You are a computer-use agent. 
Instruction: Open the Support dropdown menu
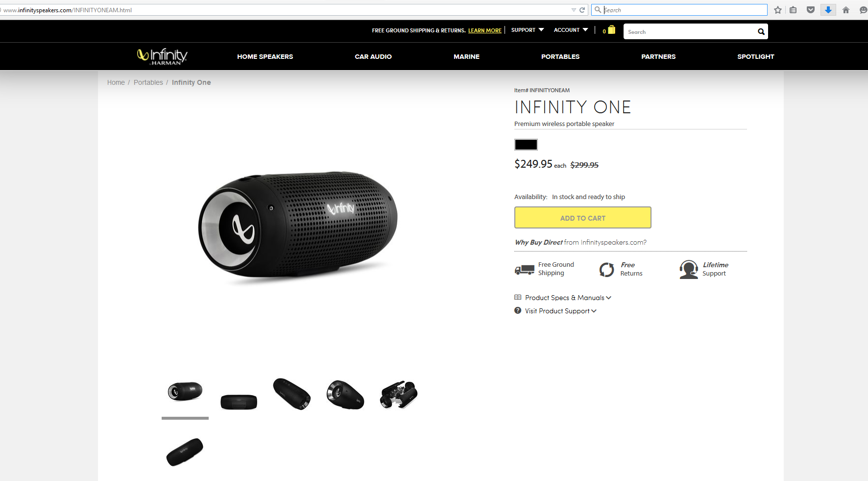point(528,30)
